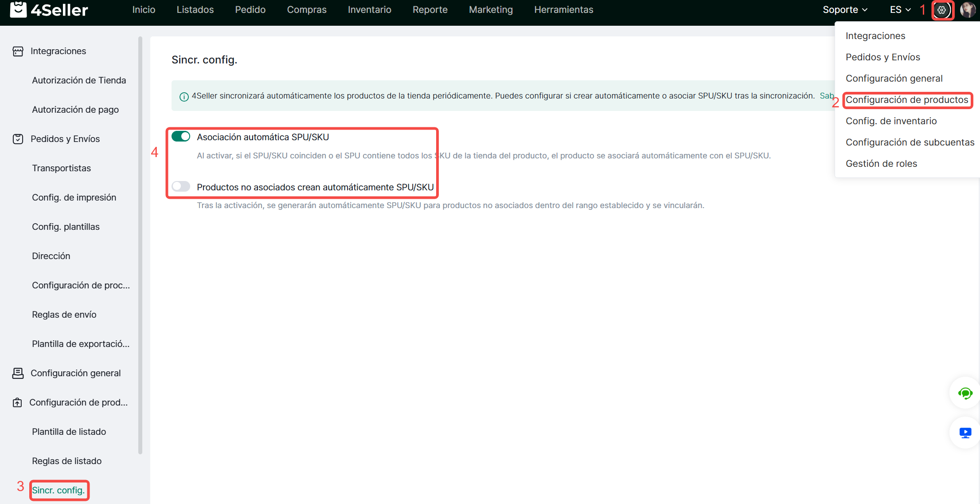Go to Autorización de Tienda

click(79, 80)
